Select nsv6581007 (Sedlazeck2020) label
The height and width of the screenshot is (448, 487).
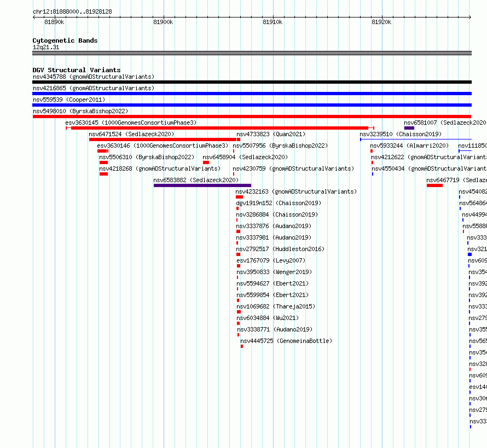(445, 123)
